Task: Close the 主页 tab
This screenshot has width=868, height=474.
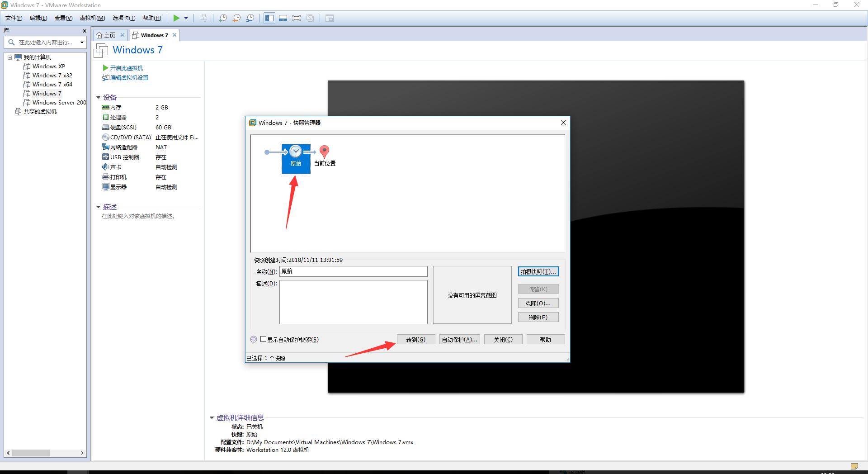Action: 122,35
